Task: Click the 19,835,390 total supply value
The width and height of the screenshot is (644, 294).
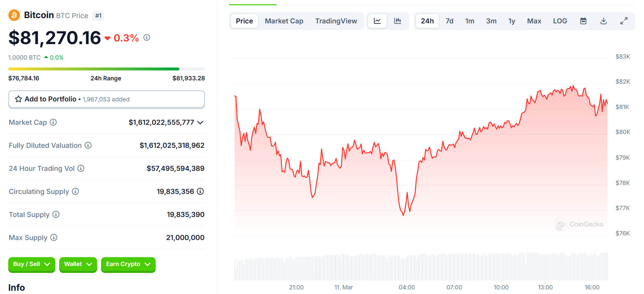Action: click(186, 214)
